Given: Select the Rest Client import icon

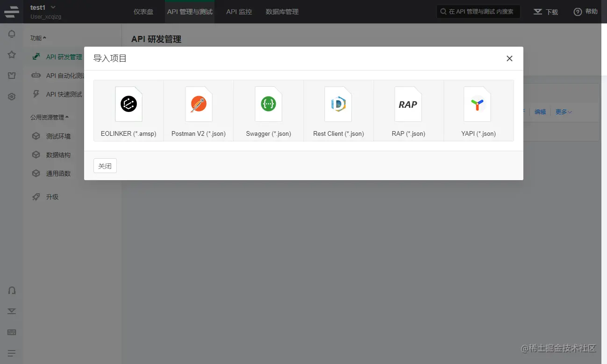Looking at the screenshot, I should pos(338,104).
